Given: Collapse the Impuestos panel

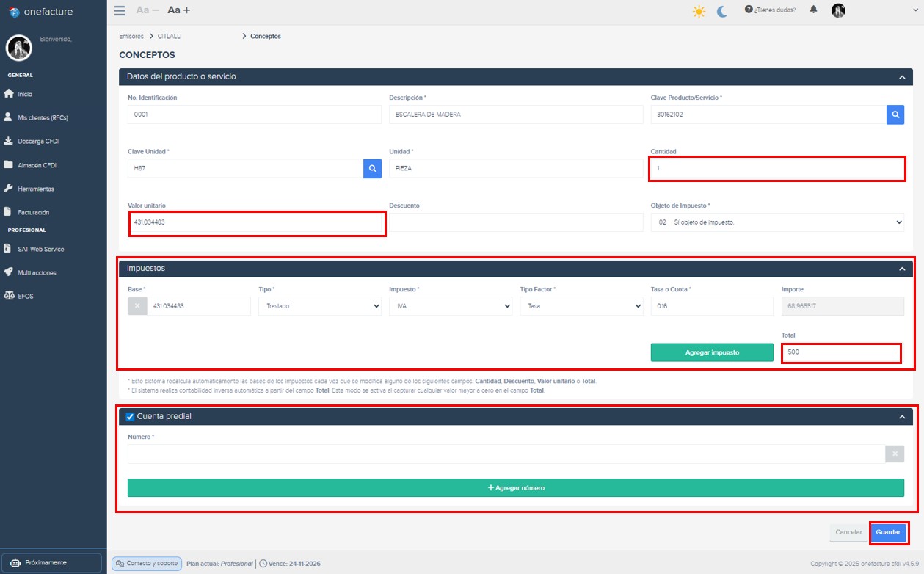Looking at the screenshot, I should pos(901,268).
